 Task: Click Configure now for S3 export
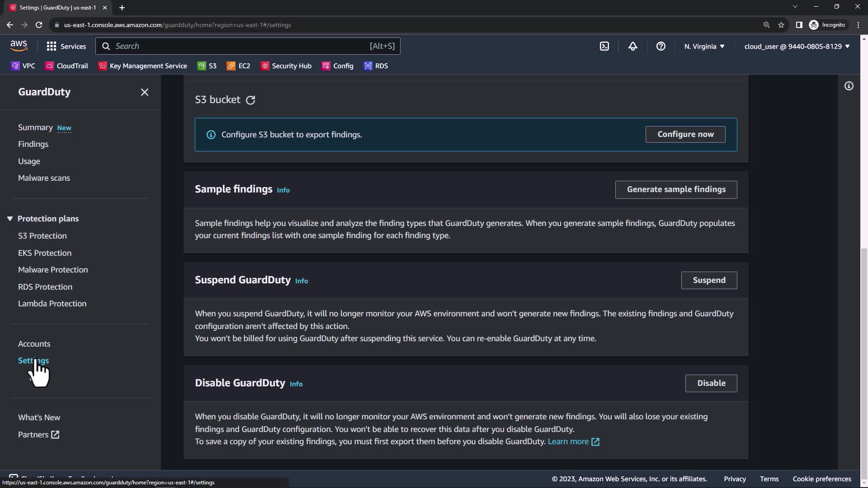coord(685,134)
